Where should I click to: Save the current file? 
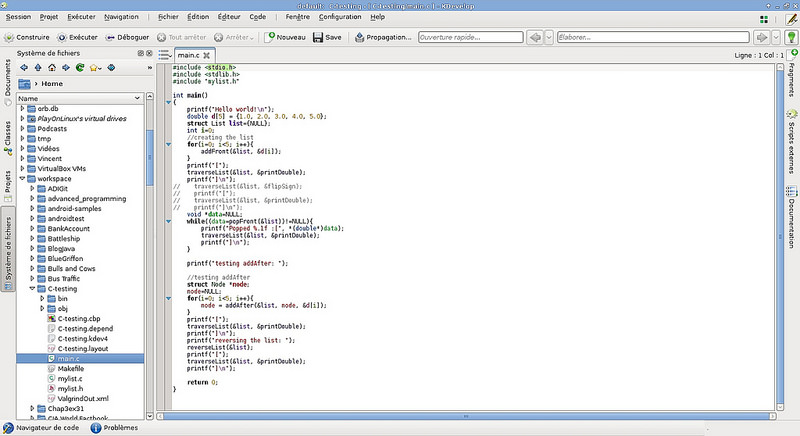pos(327,37)
